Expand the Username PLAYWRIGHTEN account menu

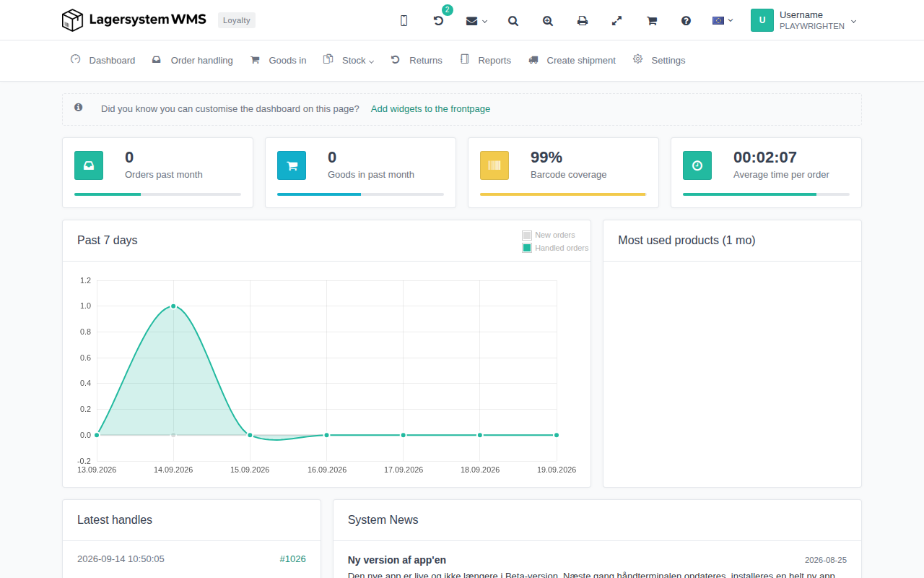(x=804, y=20)
